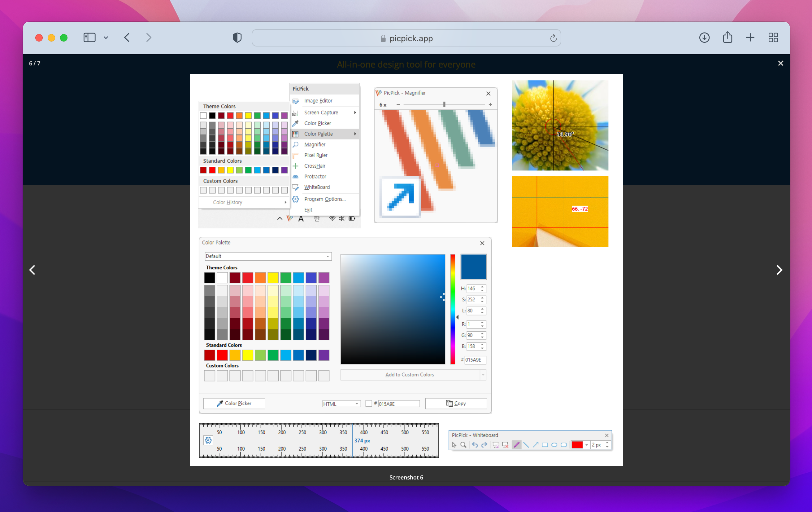Viewport: 812px width, 512px height.
Task: Select the Pen tool in Whiteboard toolbar
Action: click(x=517, y=445)
